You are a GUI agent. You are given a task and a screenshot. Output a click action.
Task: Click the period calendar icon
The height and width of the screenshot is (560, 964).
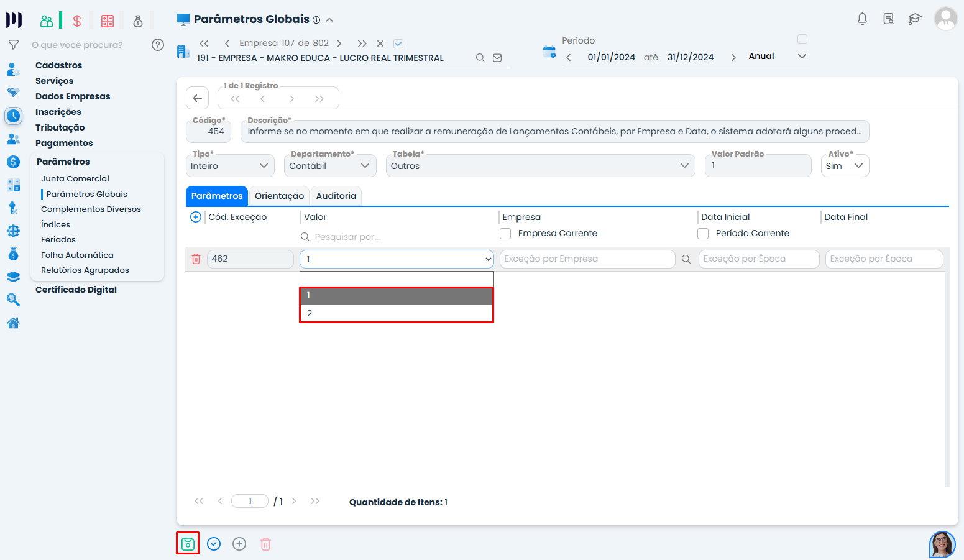pos(549,52)
